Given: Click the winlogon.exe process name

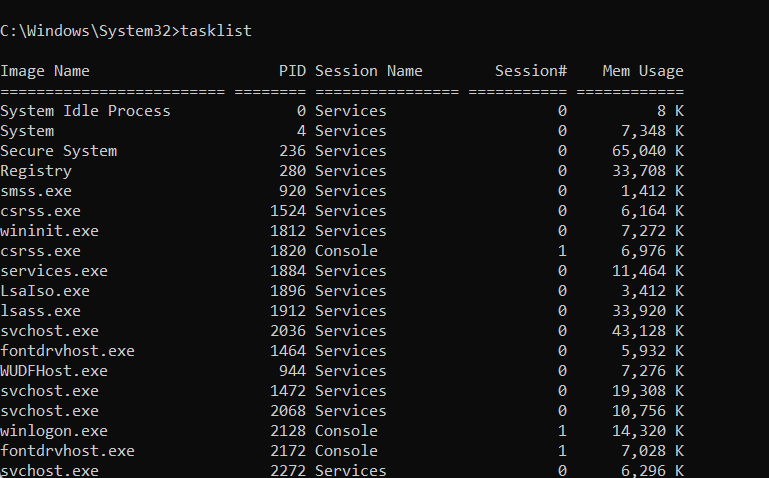Looking at the screenshot, I should click(54, 431).
